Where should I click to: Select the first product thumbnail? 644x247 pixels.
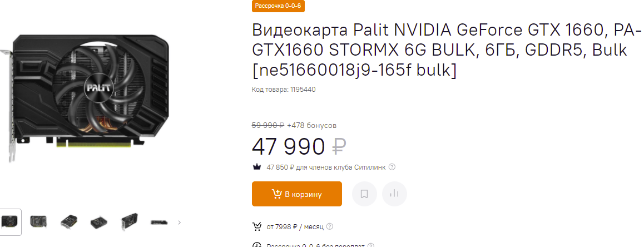9,222
